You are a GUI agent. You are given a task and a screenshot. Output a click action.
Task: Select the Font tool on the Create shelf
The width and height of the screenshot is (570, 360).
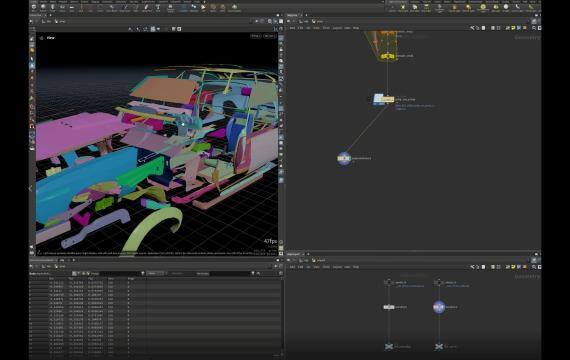tap(158, 7)
